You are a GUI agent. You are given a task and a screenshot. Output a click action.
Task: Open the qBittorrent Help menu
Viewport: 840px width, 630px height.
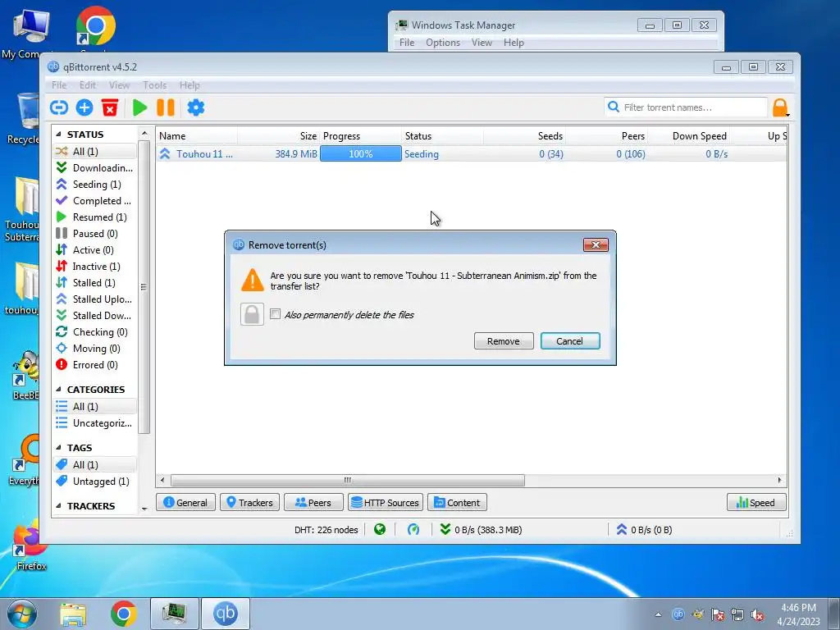[x=189, y=85]
